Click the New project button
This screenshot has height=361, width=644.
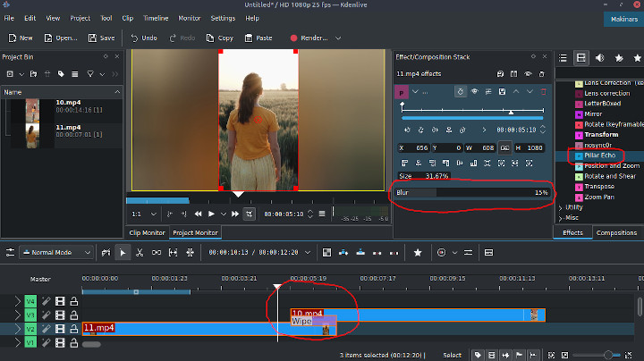(21, 38)
